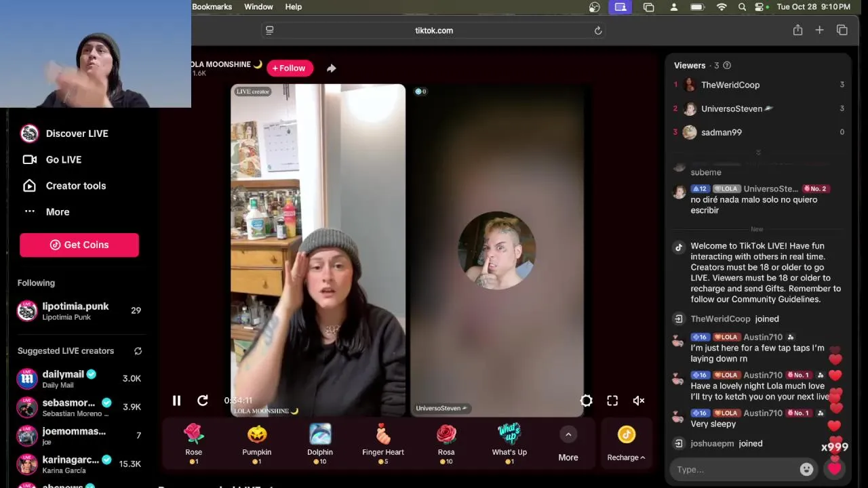Click UniversoSteven guest avatar
The image size is (868, 488).
click(x=496, y=251)
